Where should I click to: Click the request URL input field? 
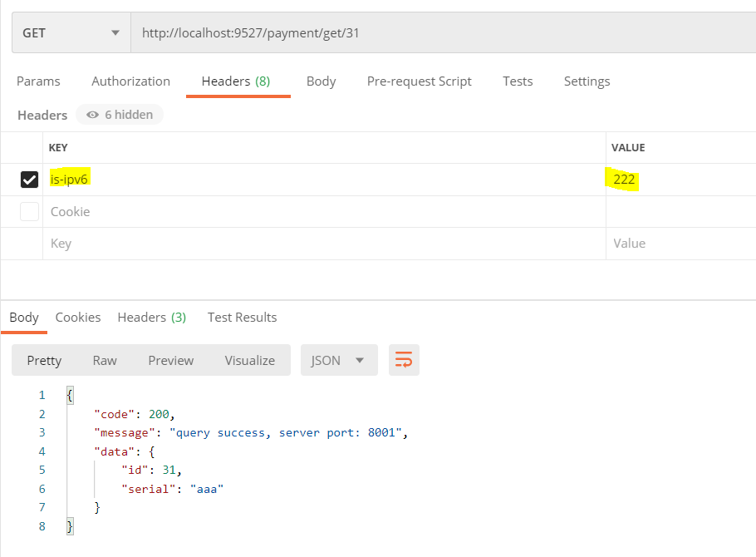(440, 33)
